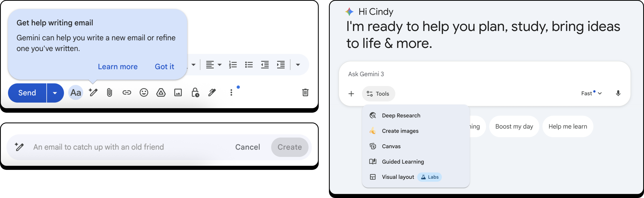Click the Gemini sparkle logo
Viewport: 644px width, 198px height.
[x=350, y=12]
